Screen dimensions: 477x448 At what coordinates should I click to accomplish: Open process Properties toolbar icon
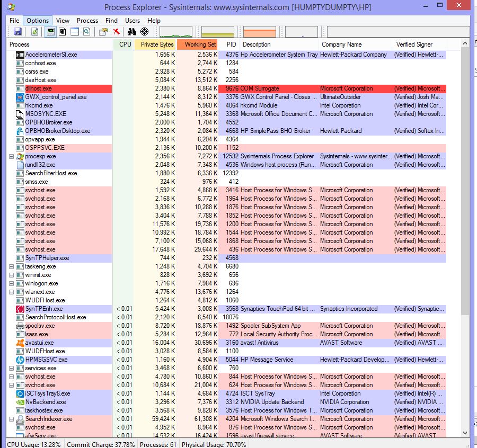pos(103,32)
